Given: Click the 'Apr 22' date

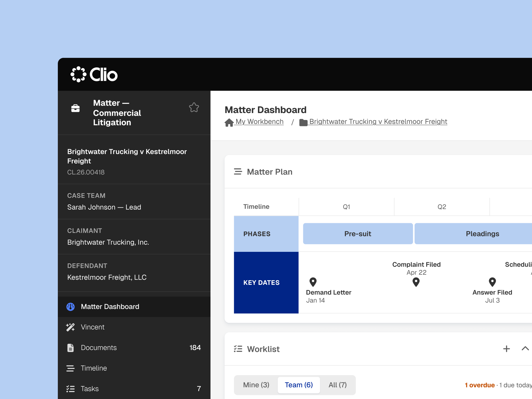Looking at the screenshot, I should [416, 272].
